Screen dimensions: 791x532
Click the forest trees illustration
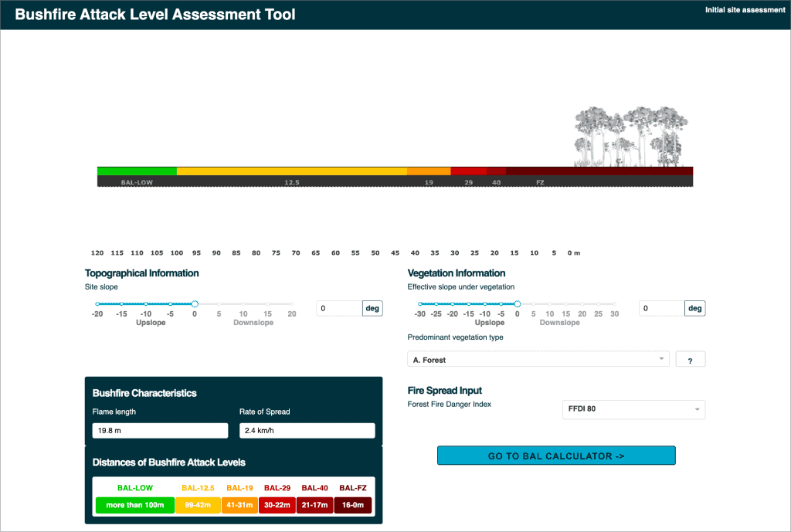(630, 137)
